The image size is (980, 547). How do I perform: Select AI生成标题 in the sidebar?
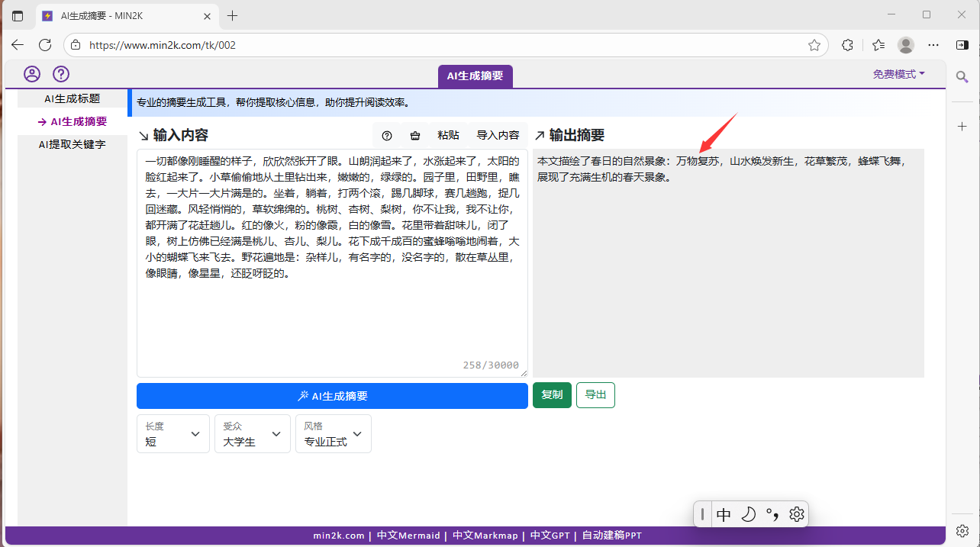coord(72,98)
